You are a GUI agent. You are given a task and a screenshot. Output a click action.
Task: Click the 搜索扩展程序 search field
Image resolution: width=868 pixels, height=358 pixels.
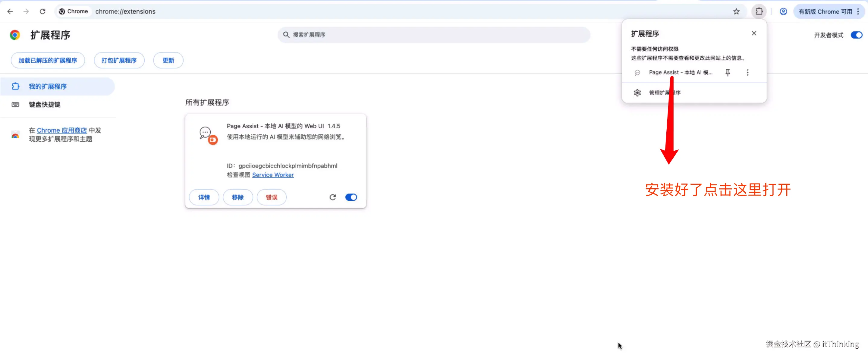coord(433,35)
